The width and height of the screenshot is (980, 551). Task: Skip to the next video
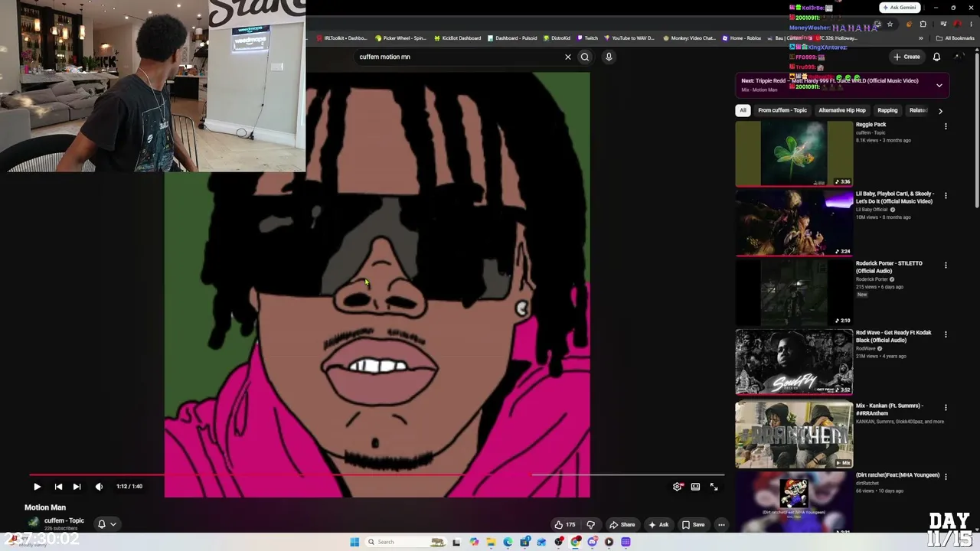click(77, 487)
